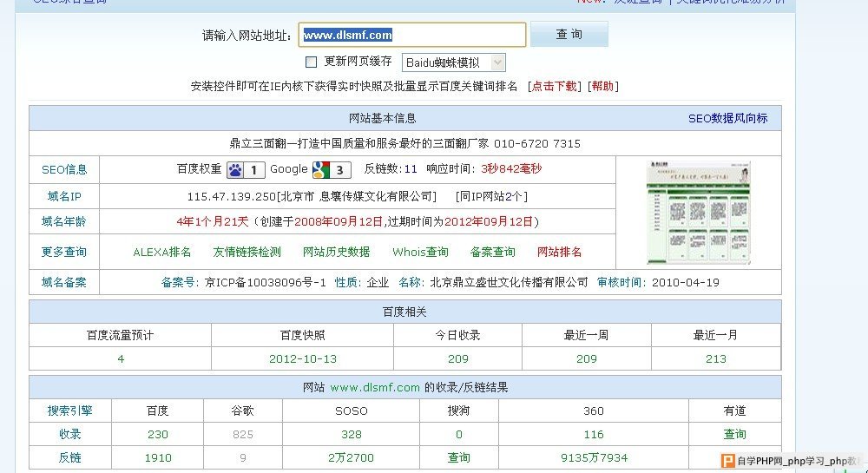The image size is (868, 473).
Task: Click the last-month value 213
Action: (x=716, y=359)
